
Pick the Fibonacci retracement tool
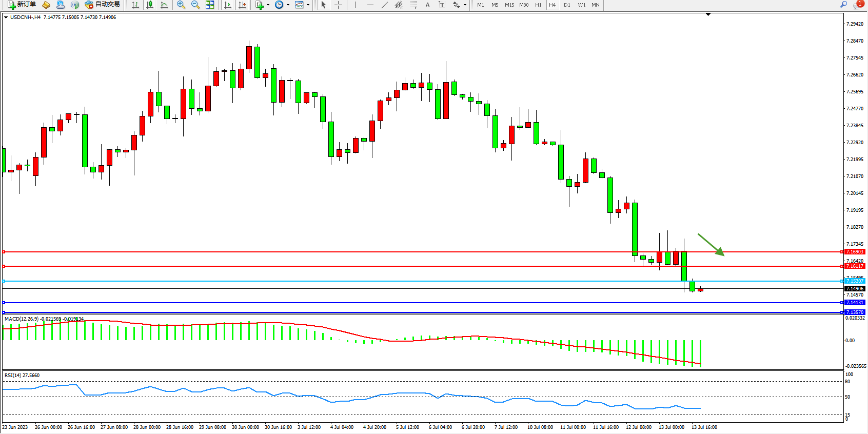point(413,5)
